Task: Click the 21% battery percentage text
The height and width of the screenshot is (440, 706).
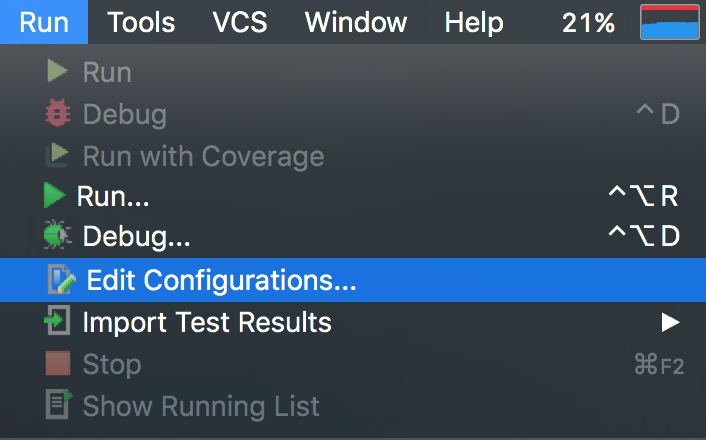Action: pos(589,22)
